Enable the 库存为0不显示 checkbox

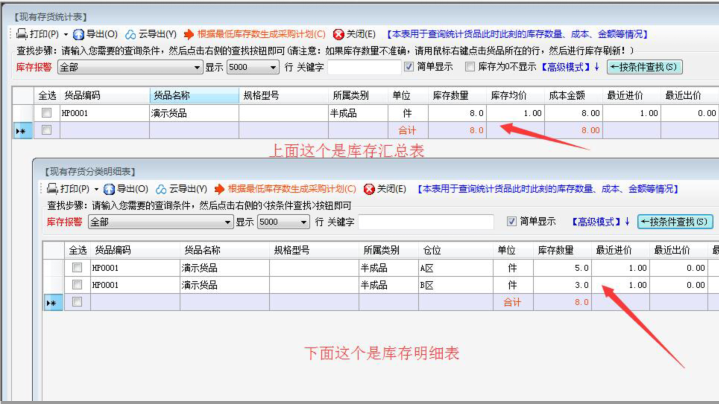tap(469, 67)
